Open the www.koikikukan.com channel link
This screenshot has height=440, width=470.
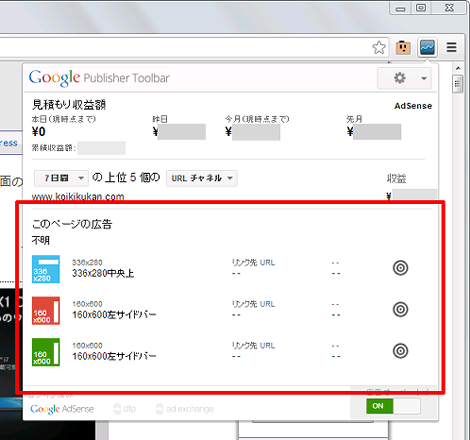coord(78,196)
